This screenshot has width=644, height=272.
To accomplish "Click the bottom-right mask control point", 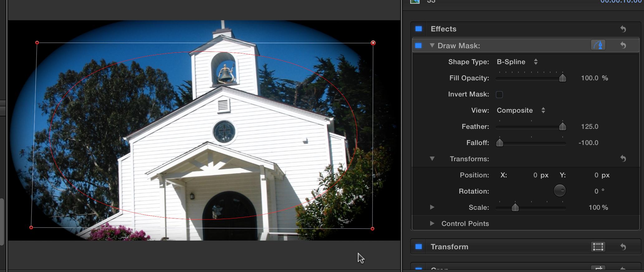I will (x=372, y=229).
